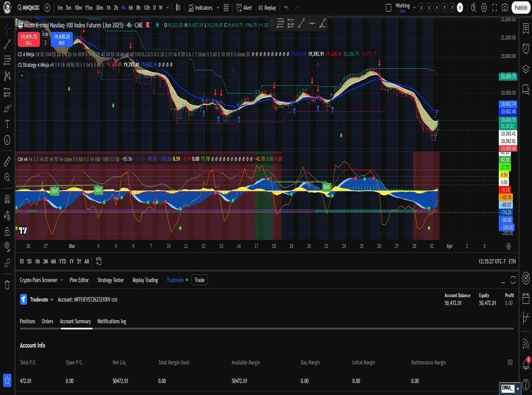532x395 pixels.
Task: Open the Fibonacci retracement tools
Action: click(7, 60)
